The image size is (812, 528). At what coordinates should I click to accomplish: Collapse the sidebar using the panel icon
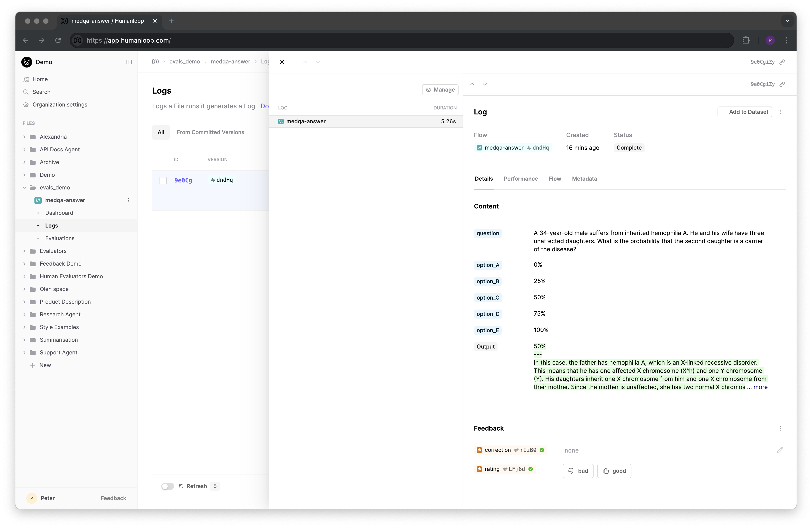tap(129, 62)
